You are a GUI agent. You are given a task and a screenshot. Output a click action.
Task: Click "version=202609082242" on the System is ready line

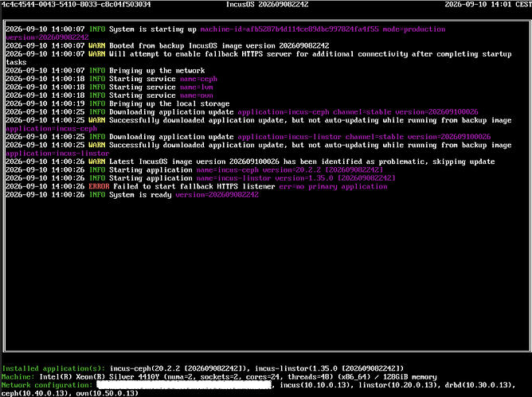[x=217, y=195]
